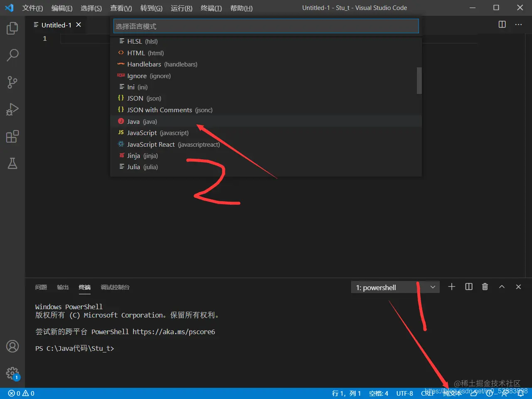The width and height of the screenshot is (532, 399).
Task: Click the VS Code logo icon
Action: [x=9, y=8]
